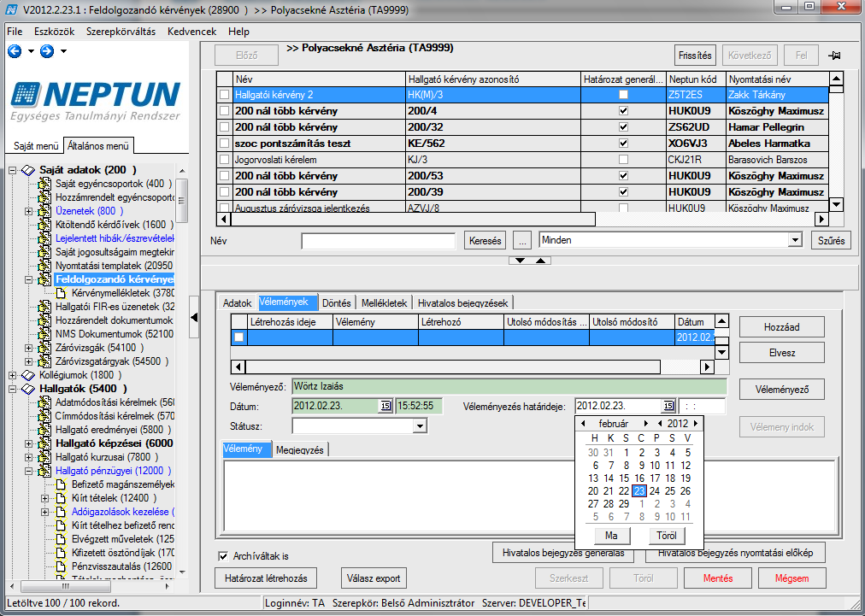Switch to the Saját menü tab
Image resolution: width=865 pixels, height=616 pixels.
point(36,146)
